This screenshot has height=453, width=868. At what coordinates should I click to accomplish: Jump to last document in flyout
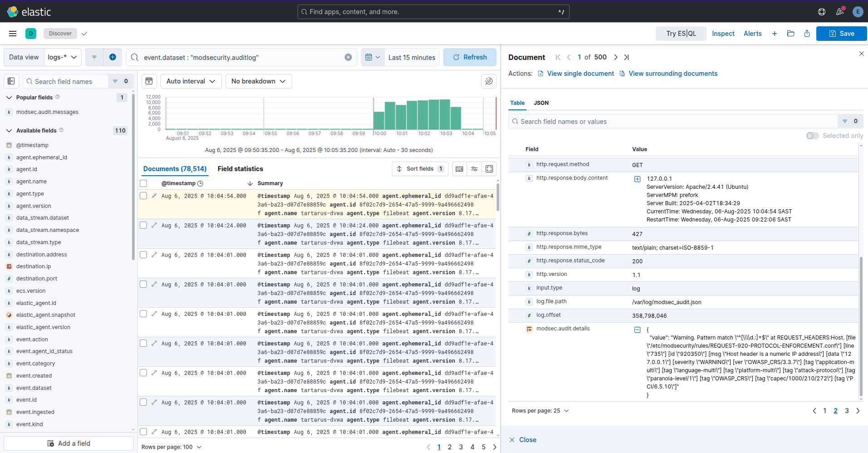[x=626, y=57]
